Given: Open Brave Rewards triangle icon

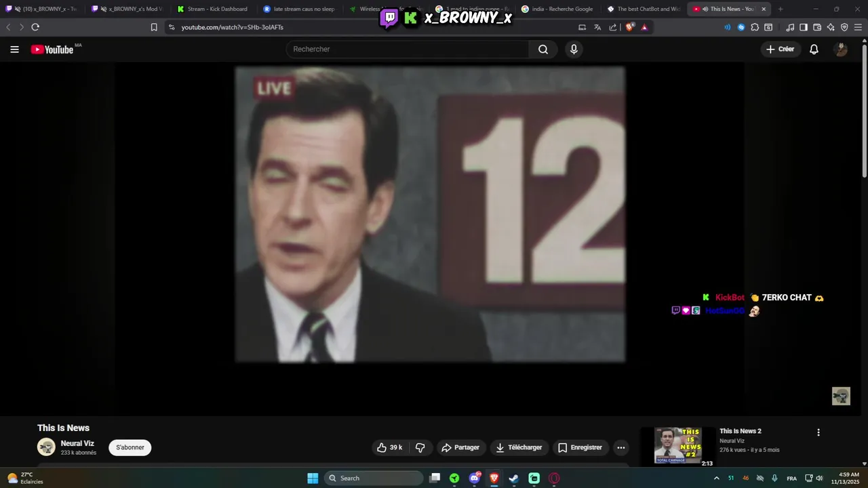Looking at the screenshot, I should click(x=644, y=27).
